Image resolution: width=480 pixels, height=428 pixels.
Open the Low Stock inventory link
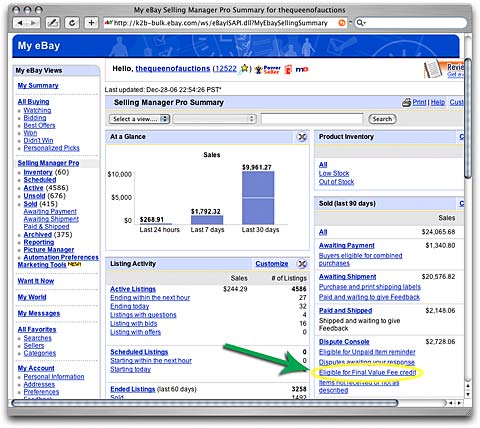(x=334, y=173)
